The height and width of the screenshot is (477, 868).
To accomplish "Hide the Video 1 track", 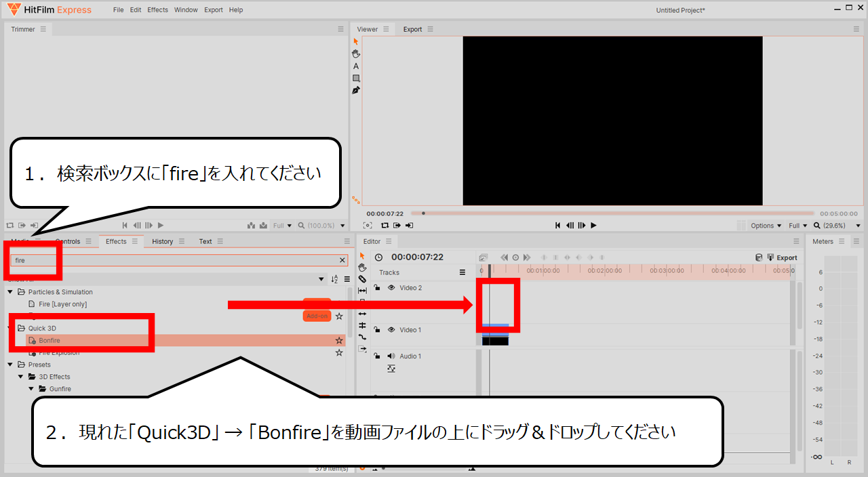I will pyautogui.click(x=391, y=330).
